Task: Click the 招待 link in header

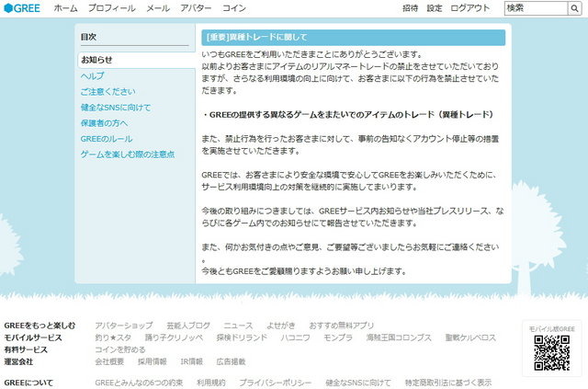Action: point(410,8)
